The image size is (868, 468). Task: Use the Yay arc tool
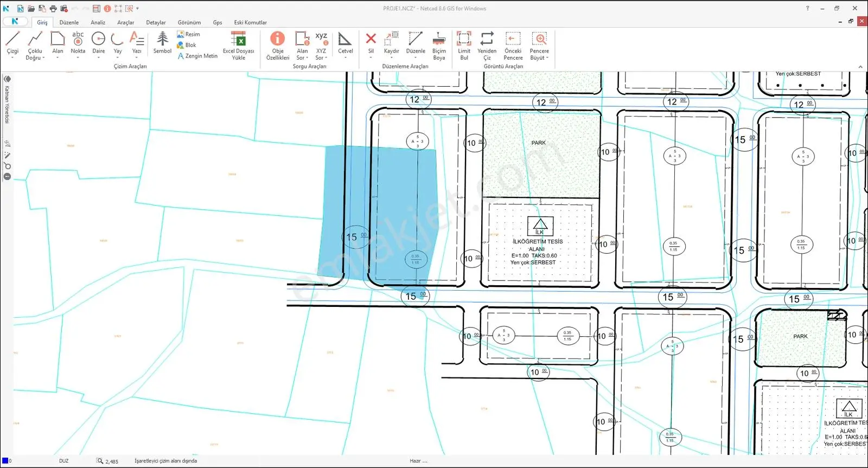[118, 43]
